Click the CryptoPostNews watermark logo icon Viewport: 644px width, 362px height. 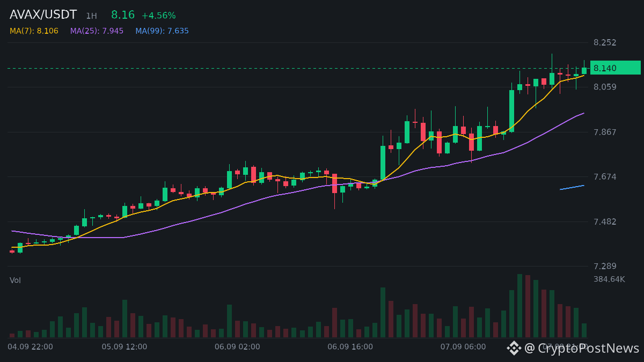pos(514,348)
